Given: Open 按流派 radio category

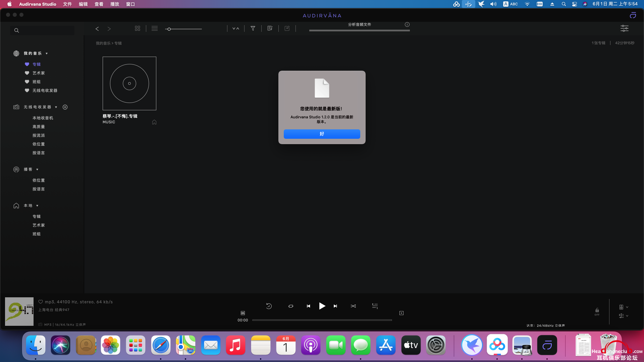Looking at the screenshot, I should pos(39,135).
